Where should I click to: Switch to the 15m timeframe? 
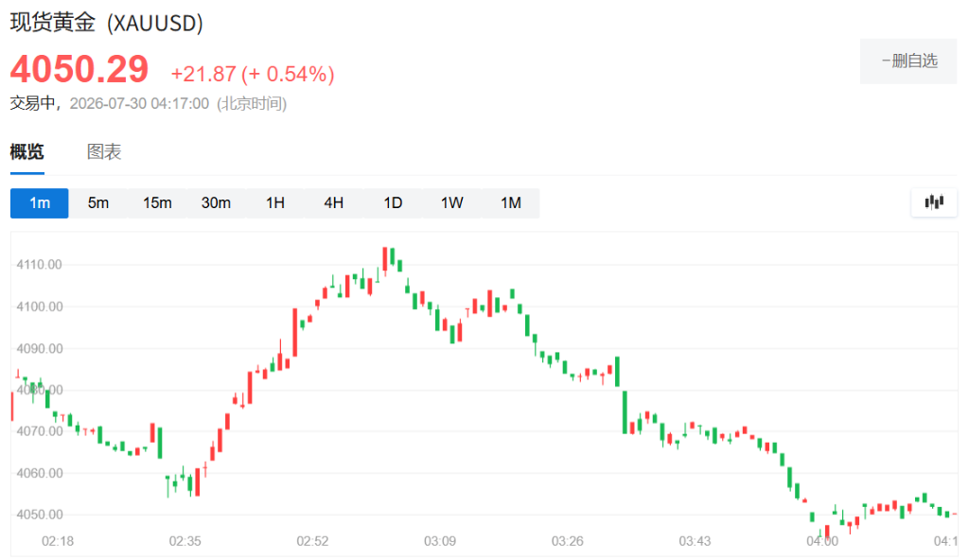coord(157,203)
